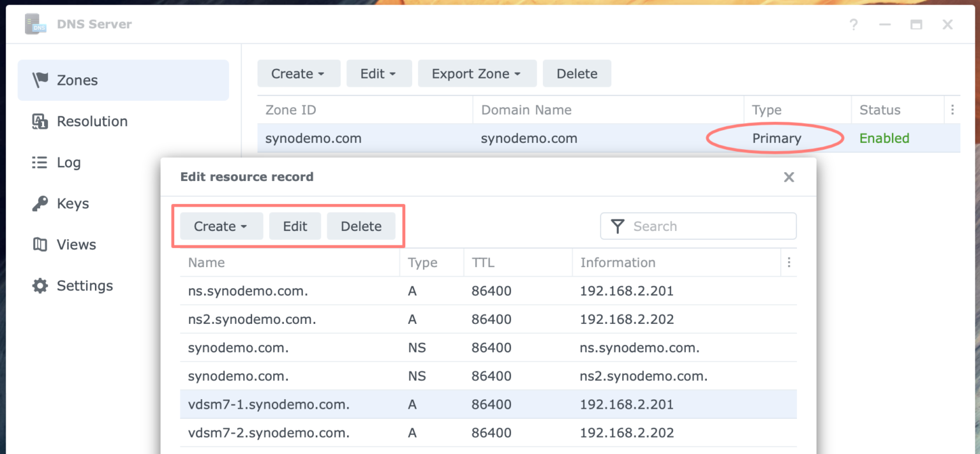
Task: Sort zones by Type column header
Action: pyautogui.click(x=798, y=110)
